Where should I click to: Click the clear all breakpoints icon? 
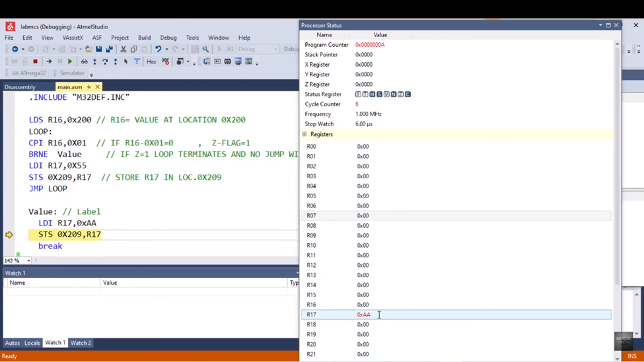(x=166, y=61)
